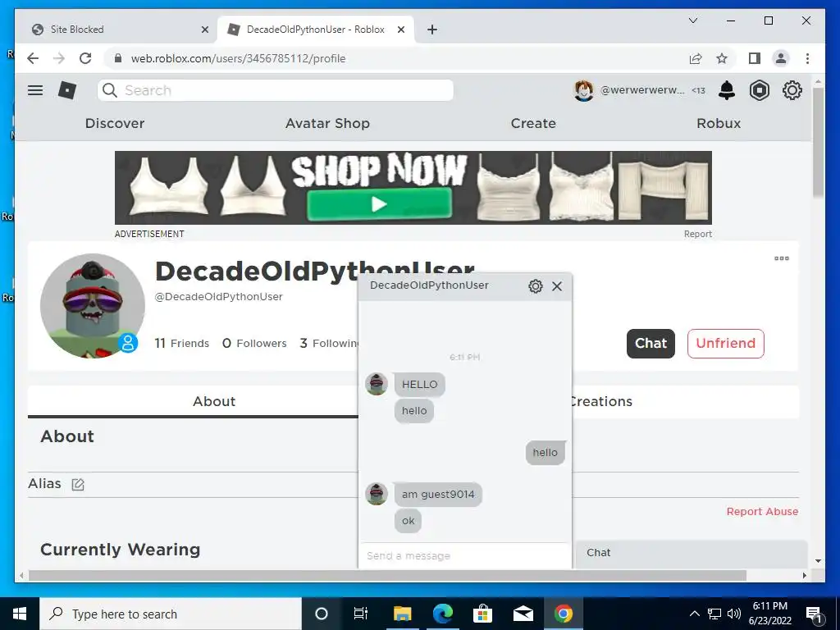Image resolution: width=840 pixels, height=630 pixels.
Task: Close the DecadeOldPythonUser chat window
Action: click(x=557, y=286)
